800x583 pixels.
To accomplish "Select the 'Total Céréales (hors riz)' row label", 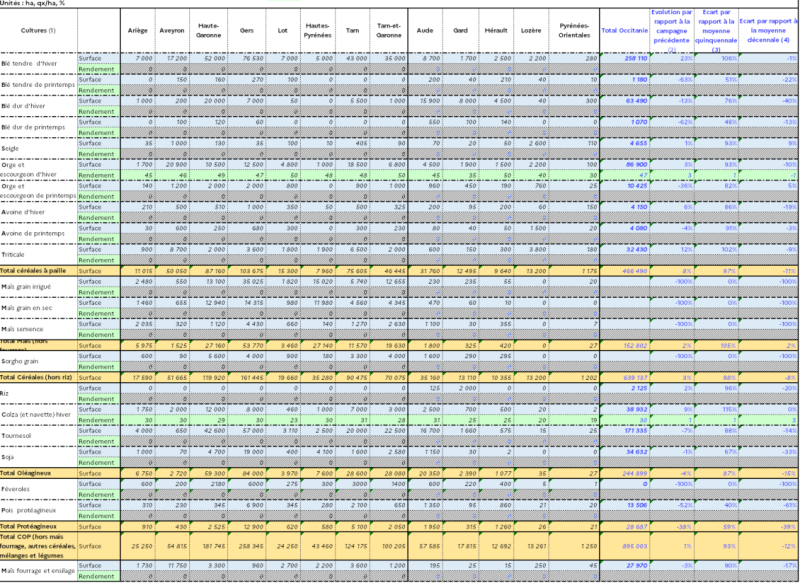I will click(x=38, y=377).
